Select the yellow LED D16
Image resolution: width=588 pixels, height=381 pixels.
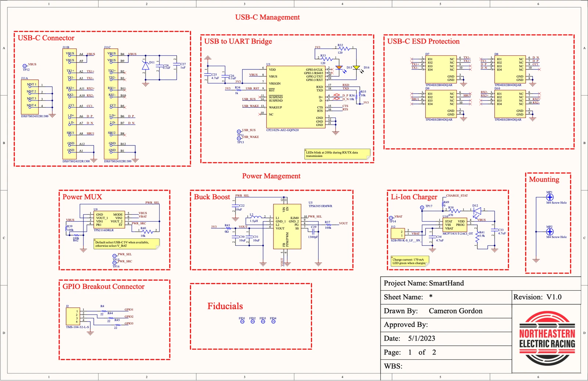pos(356,68)
